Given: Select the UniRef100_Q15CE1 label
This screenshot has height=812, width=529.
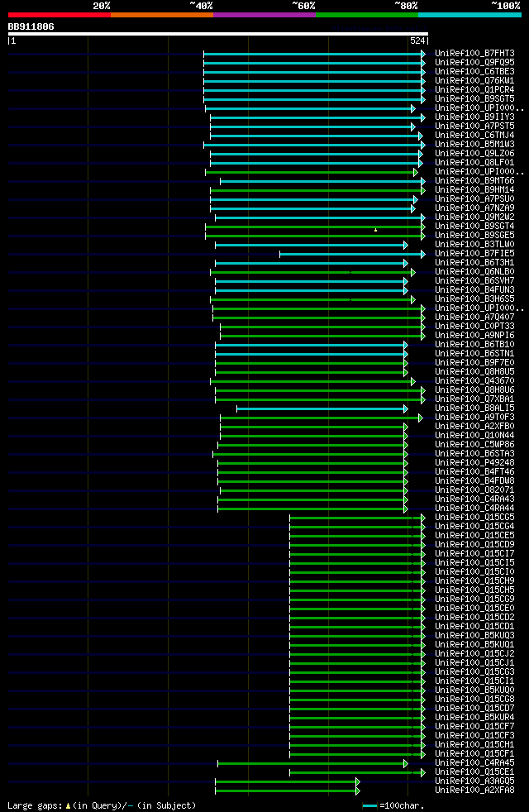Looking at the screenshot, I should point(474,771).
